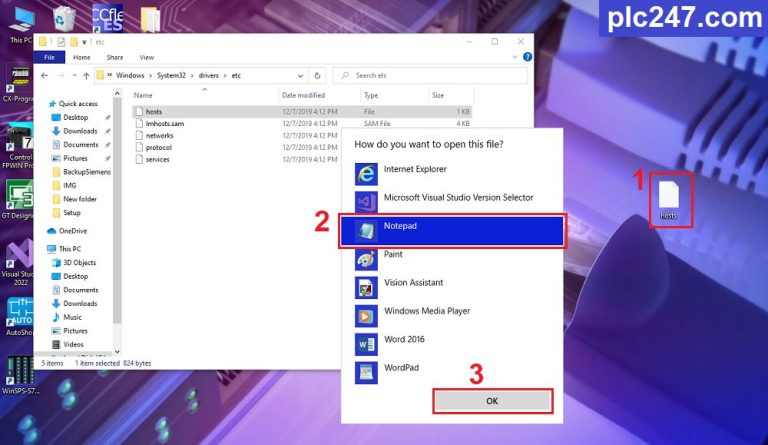Select WordPad as the opening app
The image size is (768, 445).
coord(402,367)
